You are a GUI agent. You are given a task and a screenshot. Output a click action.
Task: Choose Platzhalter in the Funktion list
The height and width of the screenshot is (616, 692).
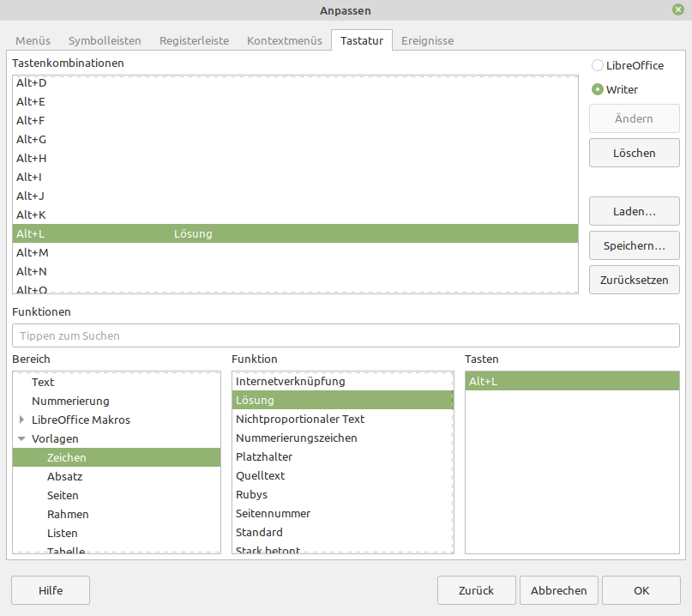[x=264, y=456]
